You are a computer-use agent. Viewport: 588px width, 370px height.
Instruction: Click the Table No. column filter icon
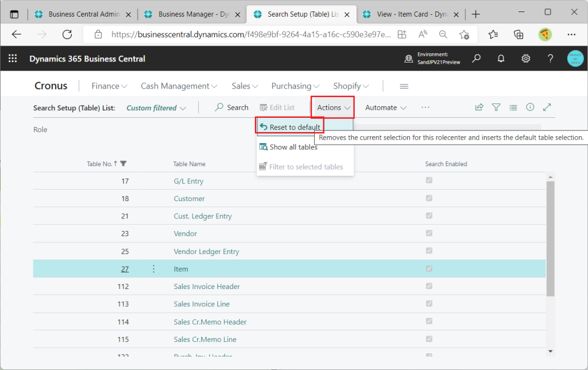pos(123,164)
